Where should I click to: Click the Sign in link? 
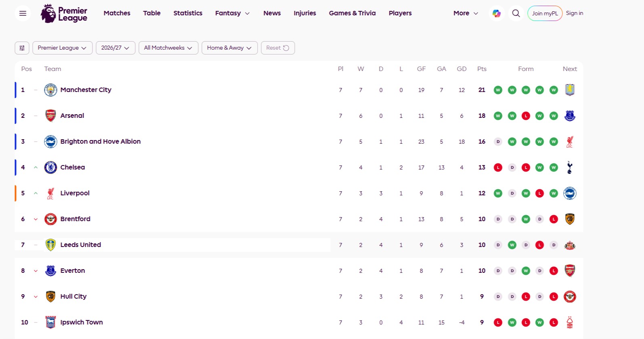pos(575,13)
